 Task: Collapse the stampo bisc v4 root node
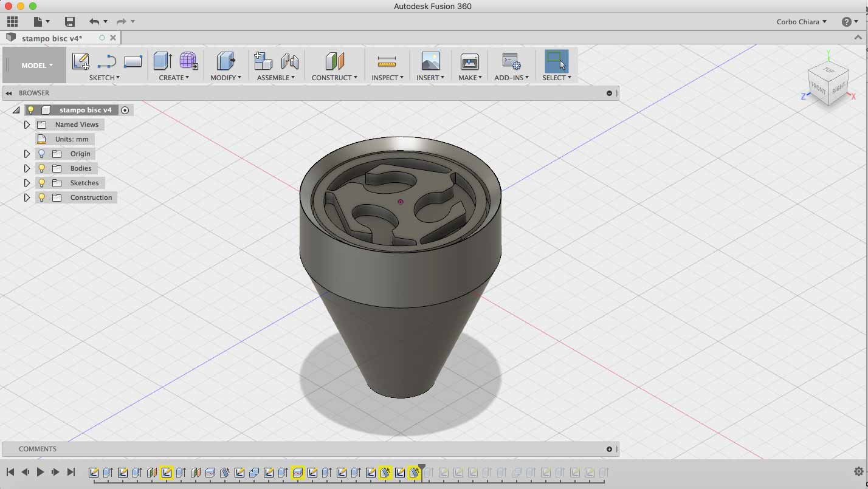pos(16,110)
